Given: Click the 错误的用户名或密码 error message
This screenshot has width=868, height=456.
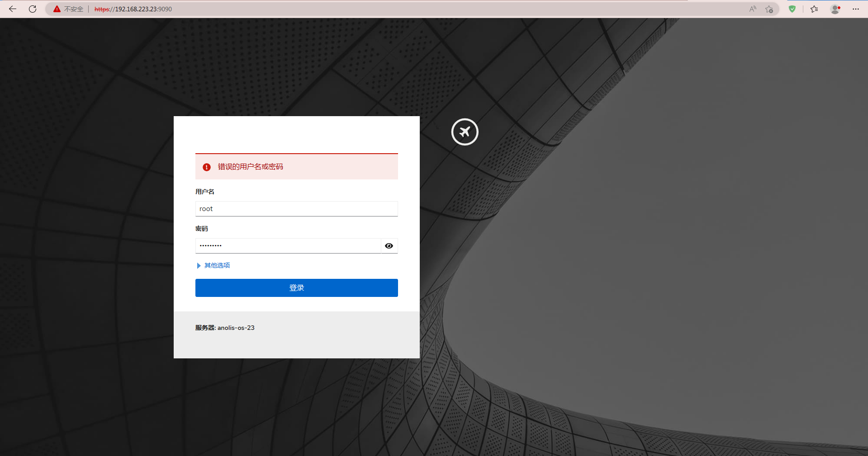Looking at the screenshot, I should click(x=250, y=167).
